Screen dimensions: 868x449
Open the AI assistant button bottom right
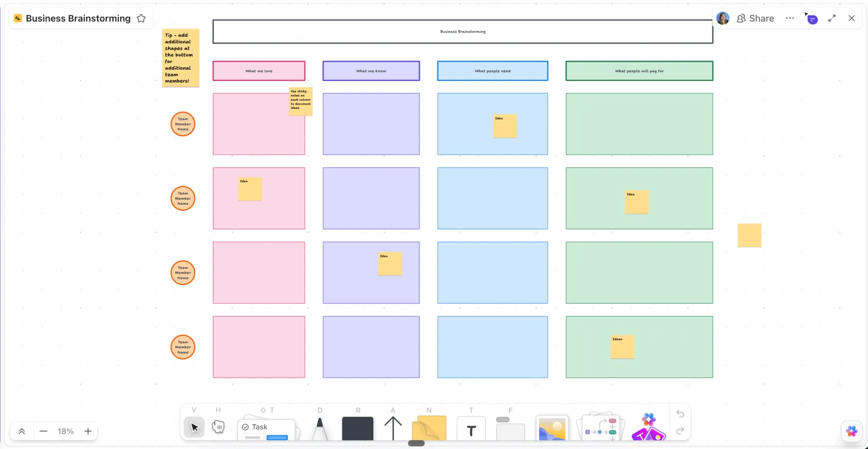click(x=852, y=431)
